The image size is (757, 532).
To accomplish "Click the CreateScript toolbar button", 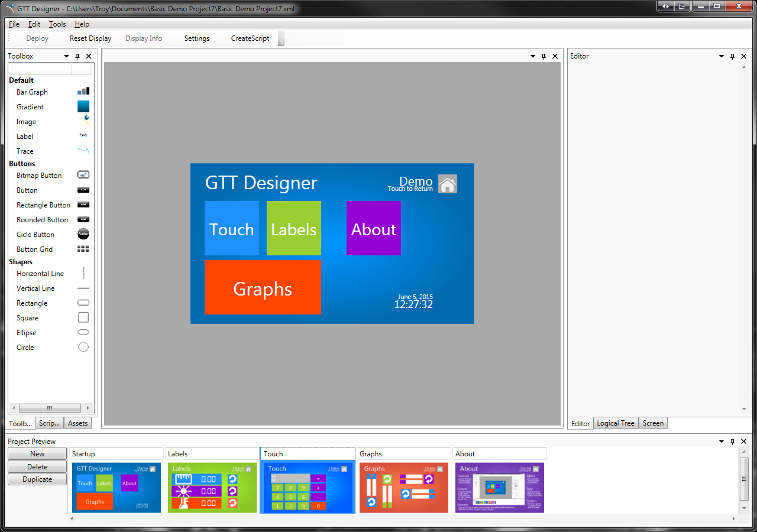I will (x=250, y=38).
